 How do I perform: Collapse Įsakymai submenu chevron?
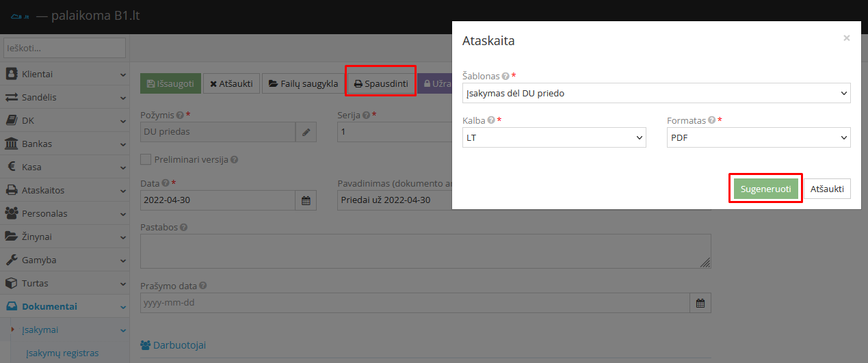tap(123, 330)
